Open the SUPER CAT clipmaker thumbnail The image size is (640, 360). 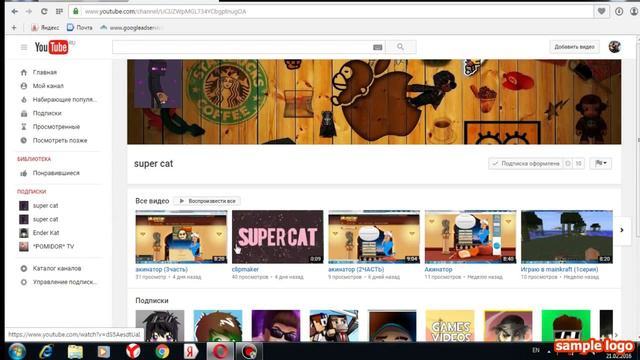pos(278,237)
